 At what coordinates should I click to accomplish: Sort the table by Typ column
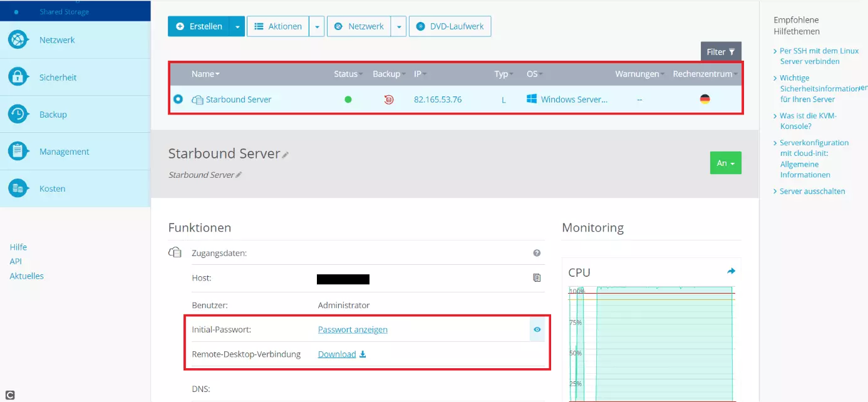tap(504, 74)
